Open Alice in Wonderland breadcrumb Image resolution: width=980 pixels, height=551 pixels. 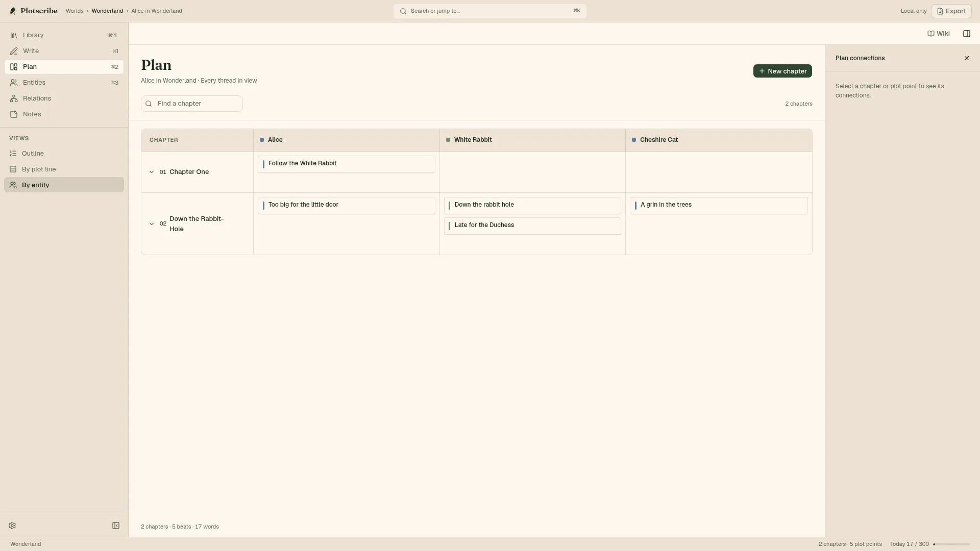point(157,11)
